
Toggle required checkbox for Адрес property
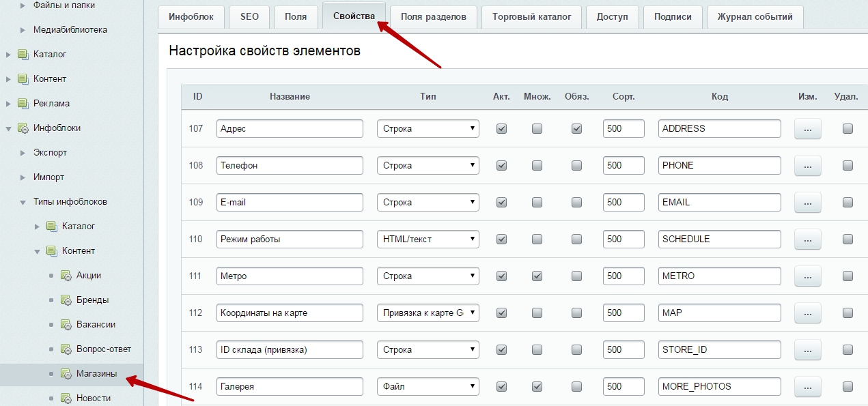pos(576,128)
